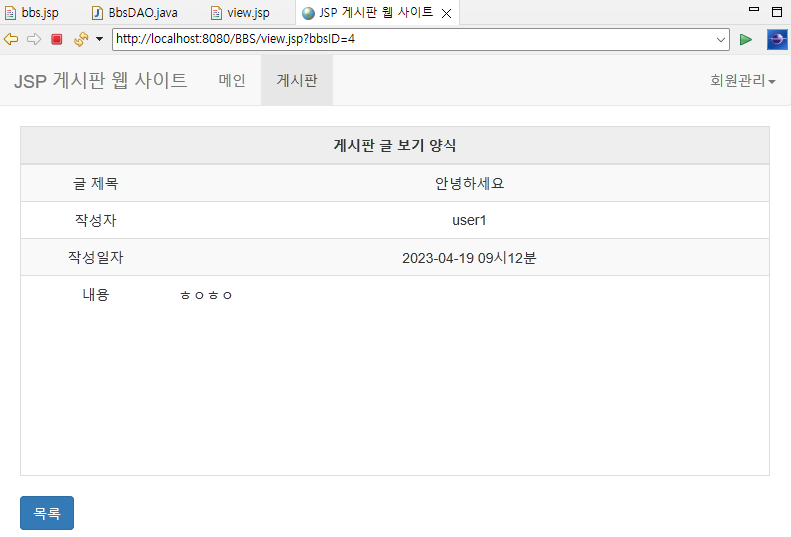This screenshot has width=791, height=537.
Task: Switch to the BbsDAO.java editor tab
Action: (135, 13)
